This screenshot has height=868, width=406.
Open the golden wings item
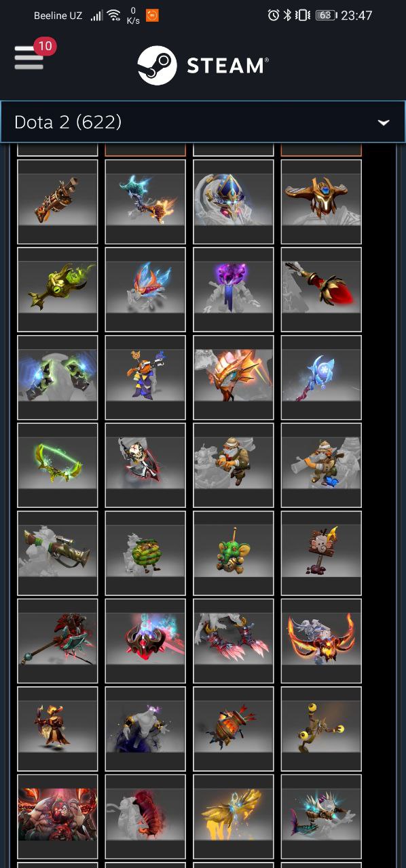[x=233, y=817]
